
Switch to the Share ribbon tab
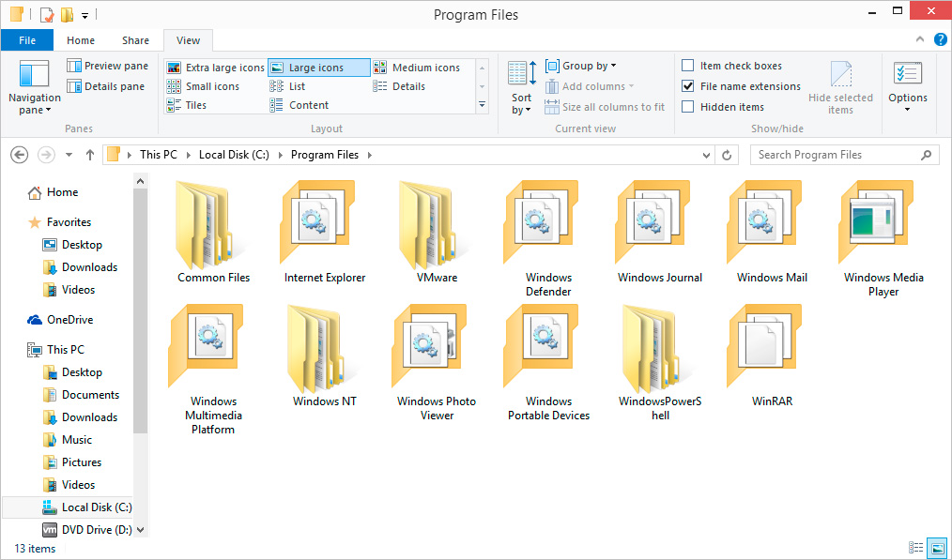pyautogui.click(x=135, y=40)
